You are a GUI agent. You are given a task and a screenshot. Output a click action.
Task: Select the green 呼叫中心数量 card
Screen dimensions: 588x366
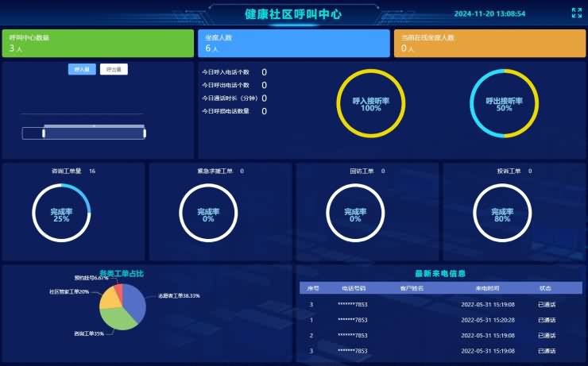[98, 44]
